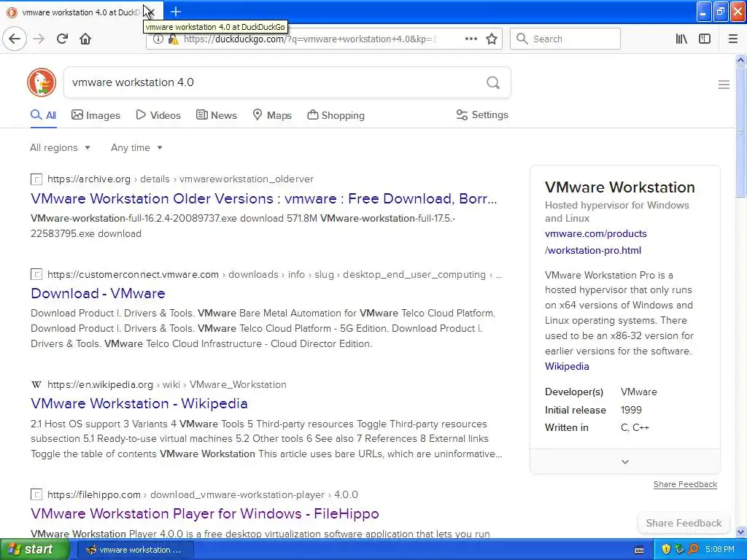Viewport: 747px width, 560px height.
Task: Click underlined Share Feedback link below panel
Action: (x=685, y=484)
